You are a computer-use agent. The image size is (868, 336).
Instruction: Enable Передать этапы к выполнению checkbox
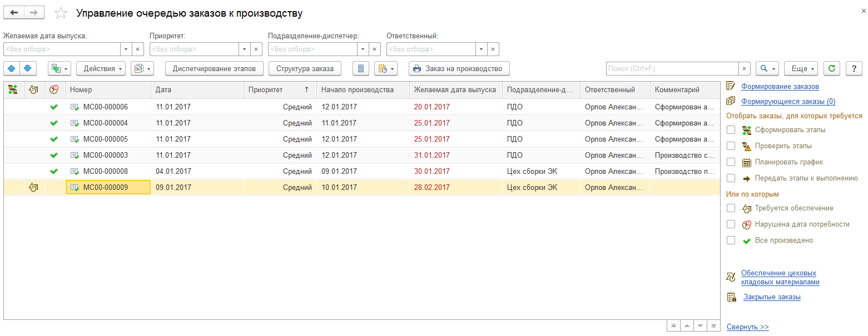731,178
